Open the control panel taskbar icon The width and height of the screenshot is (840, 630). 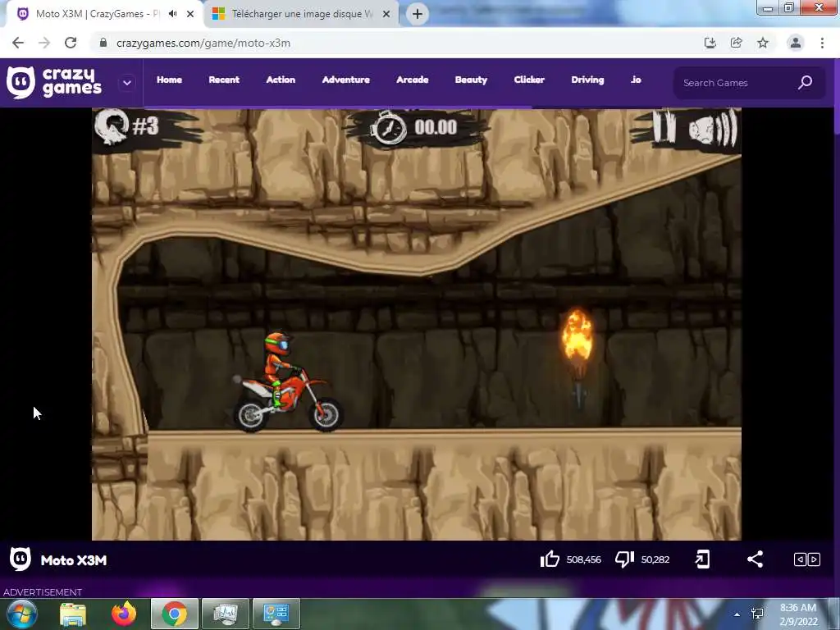[276, 614]
